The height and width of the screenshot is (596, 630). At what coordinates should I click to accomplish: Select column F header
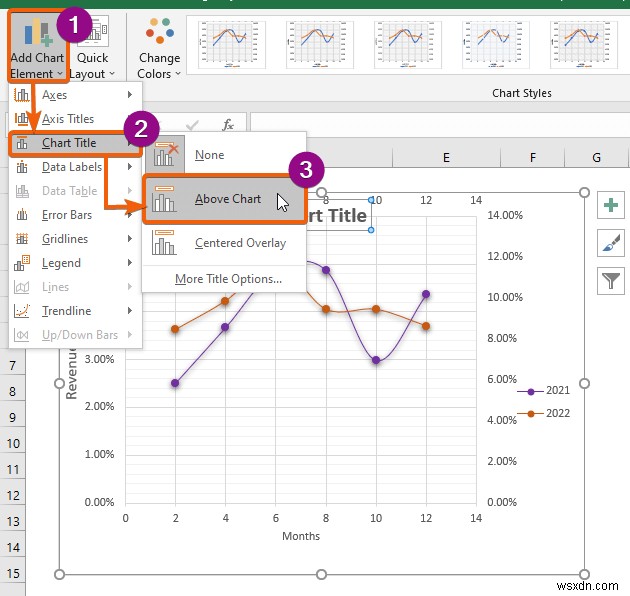[x=532, y=158]
